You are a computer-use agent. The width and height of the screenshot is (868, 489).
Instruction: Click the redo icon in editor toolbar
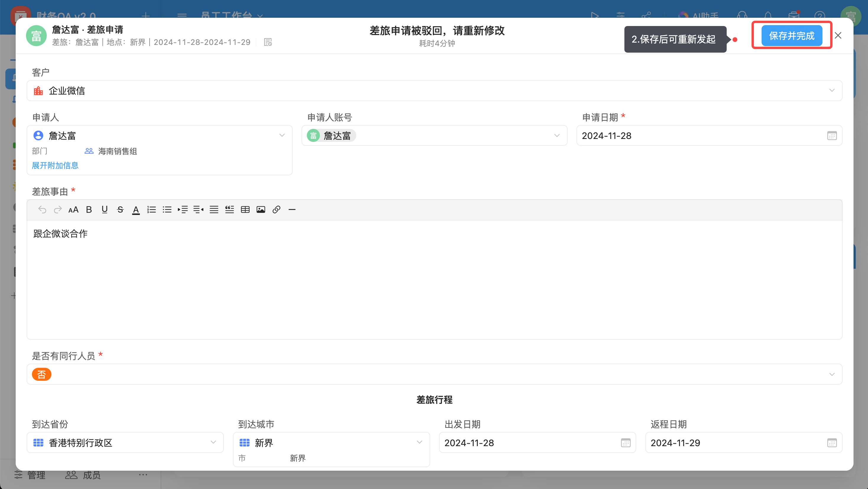tap(58, 210)
